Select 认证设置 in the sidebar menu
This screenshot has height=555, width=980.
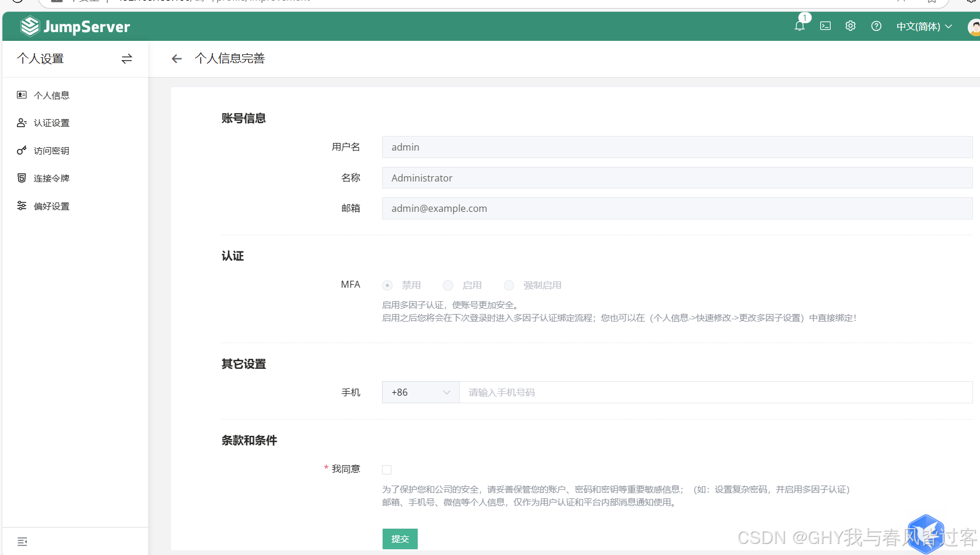coord(51,123)
